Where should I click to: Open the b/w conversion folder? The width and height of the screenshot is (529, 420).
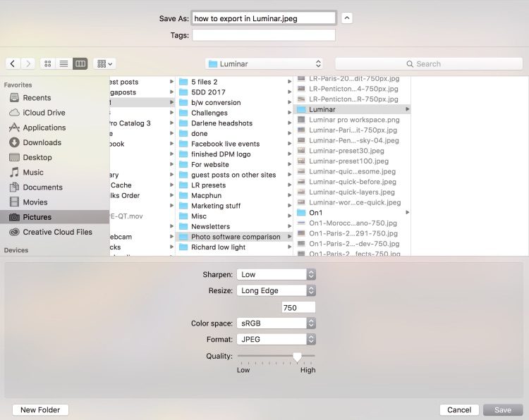coord(234,102)
